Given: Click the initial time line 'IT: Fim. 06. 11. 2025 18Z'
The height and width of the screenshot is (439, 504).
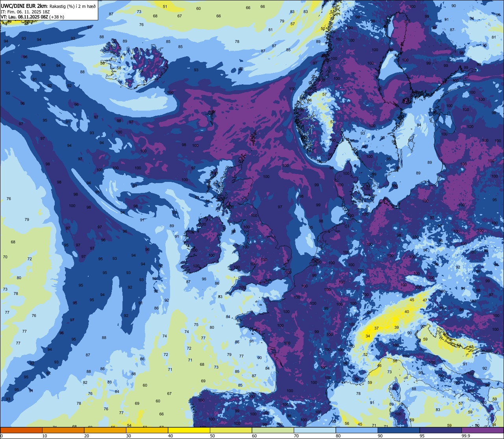Looking at the screenshot, I should click(x=26, y=12).
